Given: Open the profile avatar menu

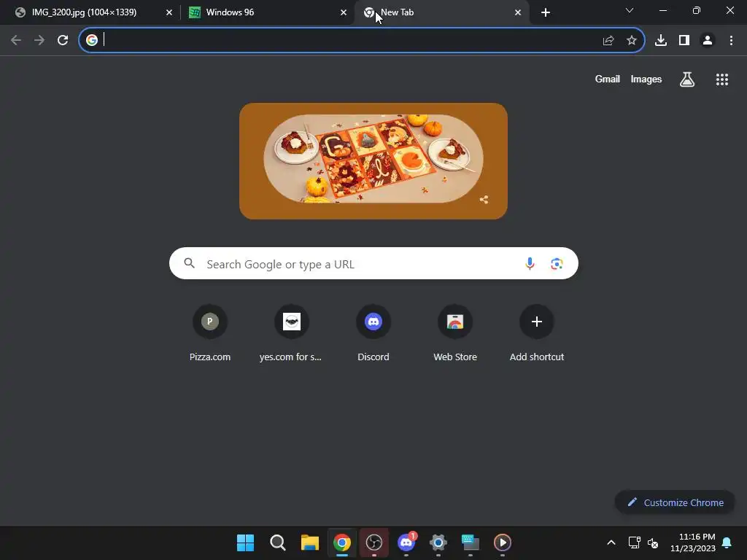Looking at the screenshot, I should click(x=708, y=41).
